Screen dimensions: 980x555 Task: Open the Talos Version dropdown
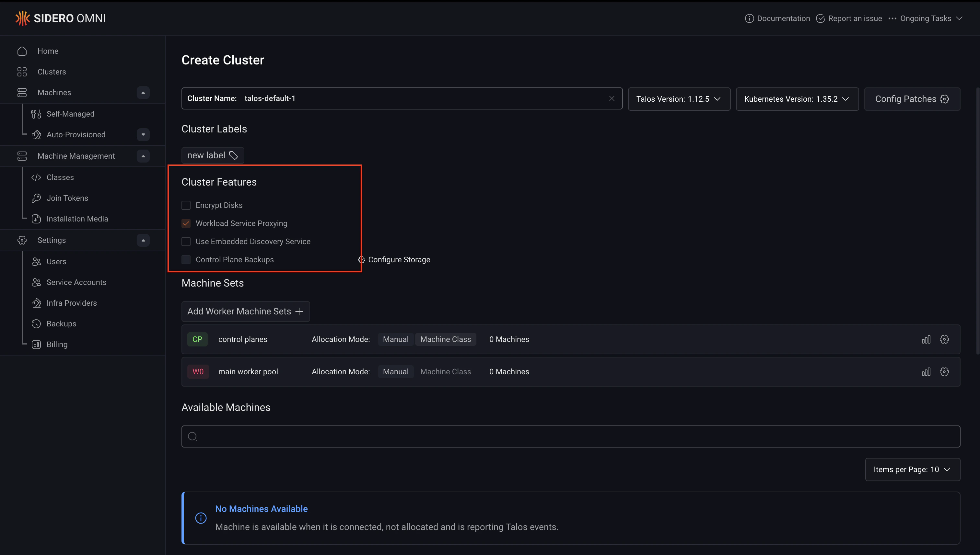point(679,99)
